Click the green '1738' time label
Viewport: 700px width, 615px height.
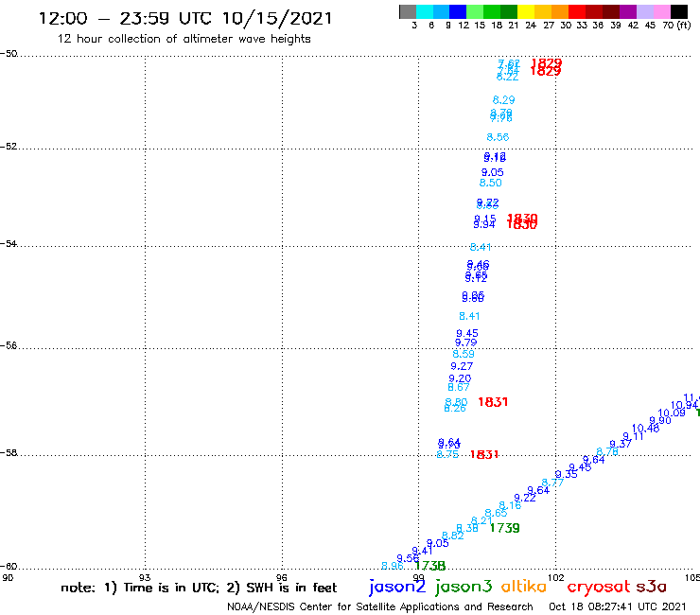click(x=430, y=566)
